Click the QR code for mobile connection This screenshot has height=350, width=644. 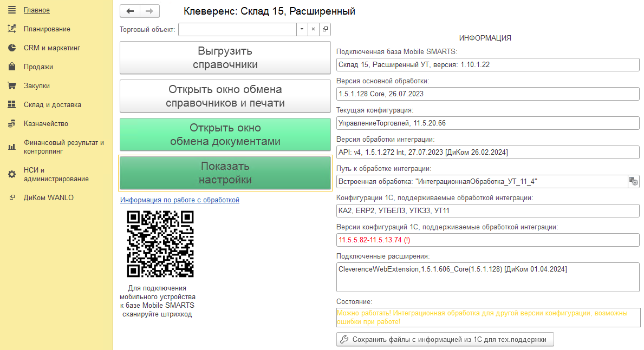[160, 243]
